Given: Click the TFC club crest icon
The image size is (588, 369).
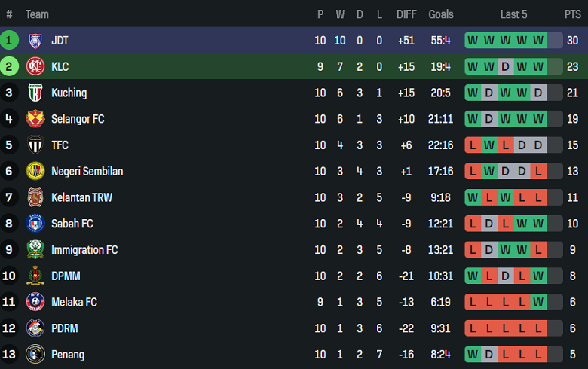Looking at the screenshot, I should (x=35, y=145).
